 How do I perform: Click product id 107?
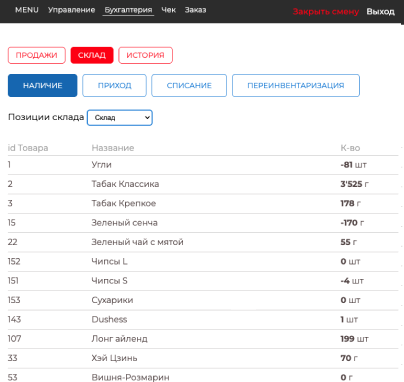14,339
